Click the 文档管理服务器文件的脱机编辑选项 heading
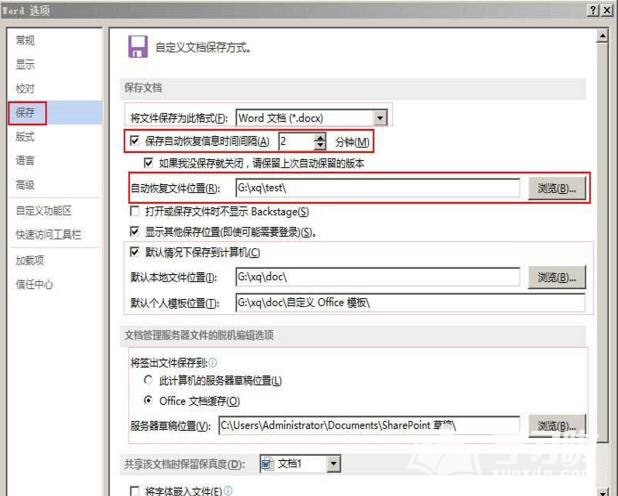This screenshot has width=618, height=496. [x=199, y=335]
